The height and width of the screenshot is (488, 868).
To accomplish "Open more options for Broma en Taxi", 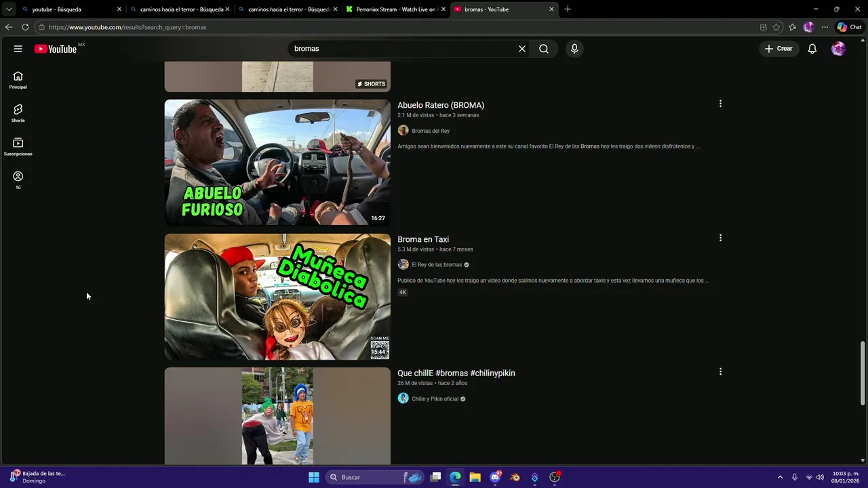I will click(720, 238).
